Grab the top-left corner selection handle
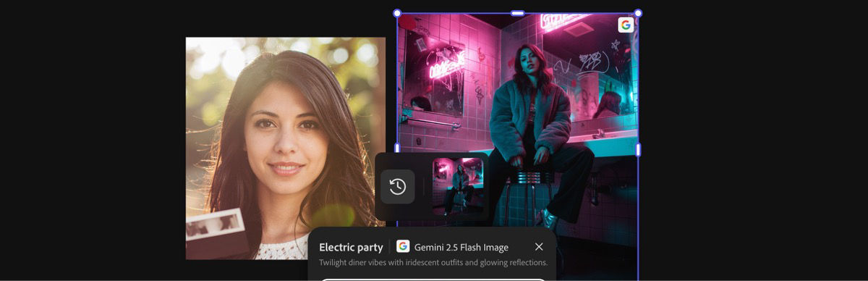868x281 pixels. click(x=396, y=13)
